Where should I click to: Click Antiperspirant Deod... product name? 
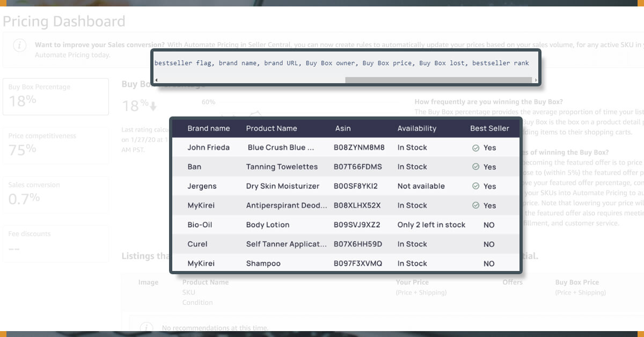(x=287, y=206)
